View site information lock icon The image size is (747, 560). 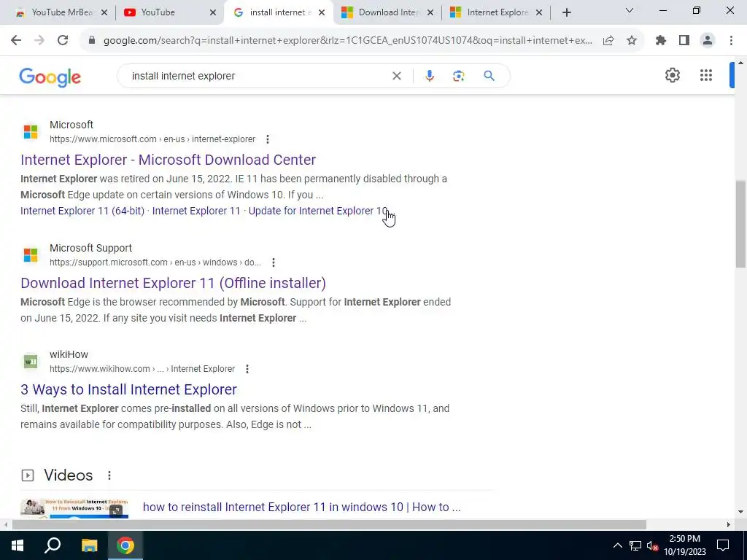92,41
